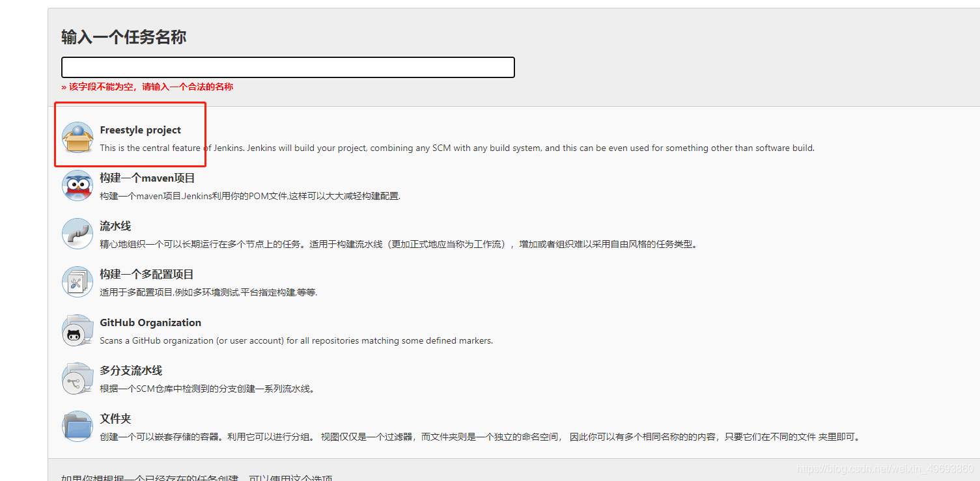Viewport: 980px width, 481px height.
Task: Choose the 流水线 title
Action: tap(115, 226)
